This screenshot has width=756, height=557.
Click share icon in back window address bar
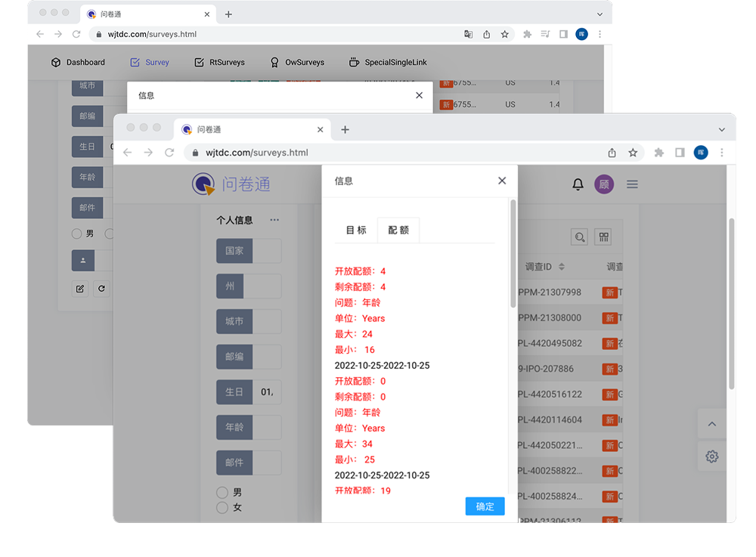coord(486,34)
